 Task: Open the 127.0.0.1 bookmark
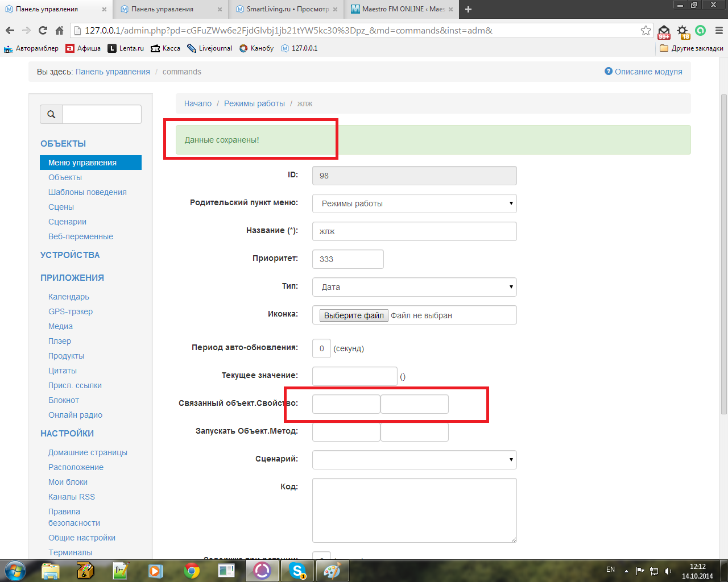click(x=299, y=48)
